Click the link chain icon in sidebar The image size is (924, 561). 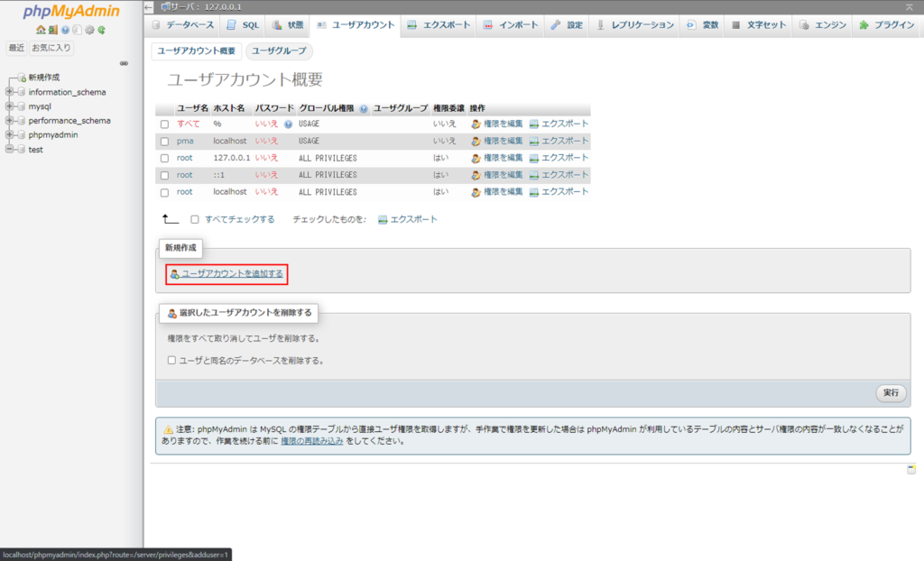[124, 63]
